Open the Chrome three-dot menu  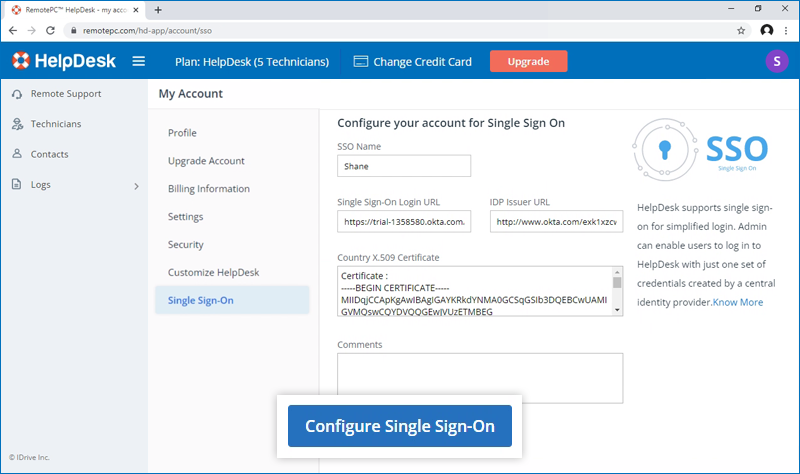coord(786,31)
